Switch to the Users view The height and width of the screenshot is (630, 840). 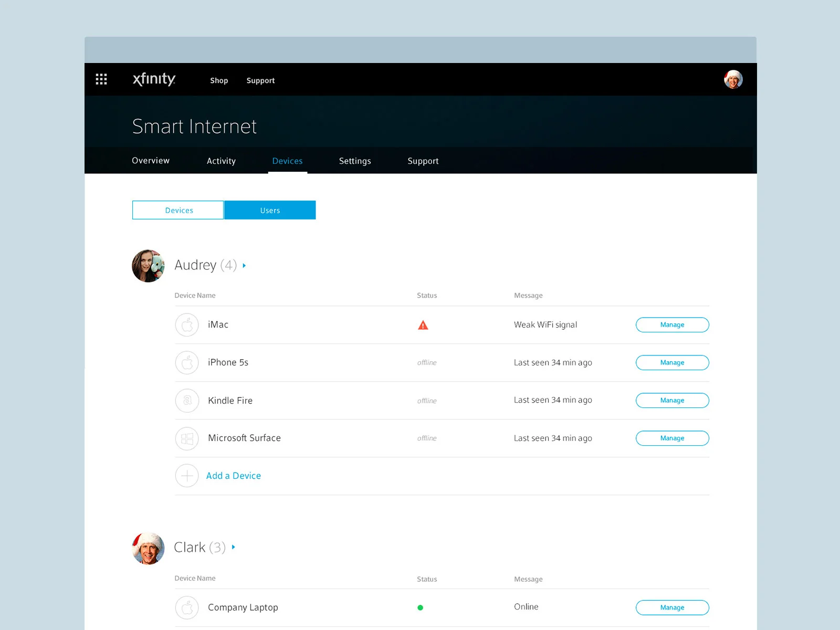coord(270,210)
